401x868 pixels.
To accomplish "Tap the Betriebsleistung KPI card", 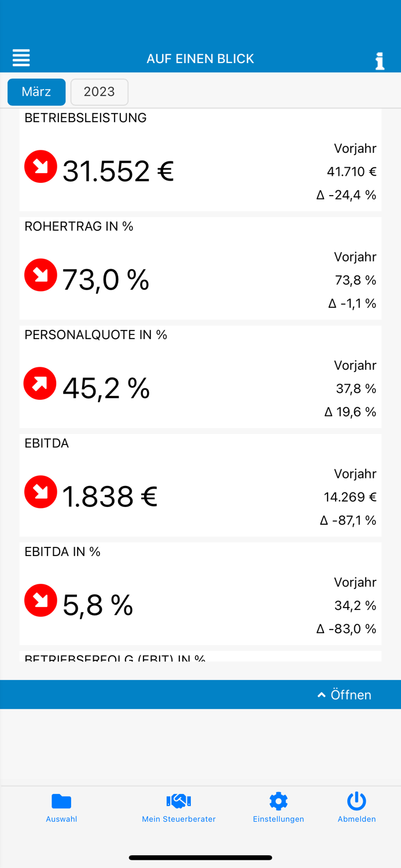I will pos(200,159).
